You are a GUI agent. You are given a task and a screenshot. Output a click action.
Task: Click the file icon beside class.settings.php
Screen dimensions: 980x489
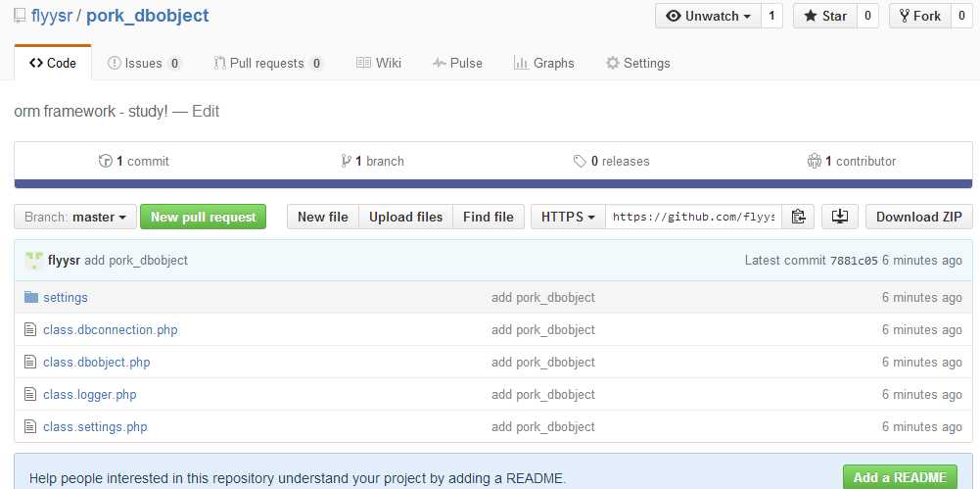click(30, 427)
